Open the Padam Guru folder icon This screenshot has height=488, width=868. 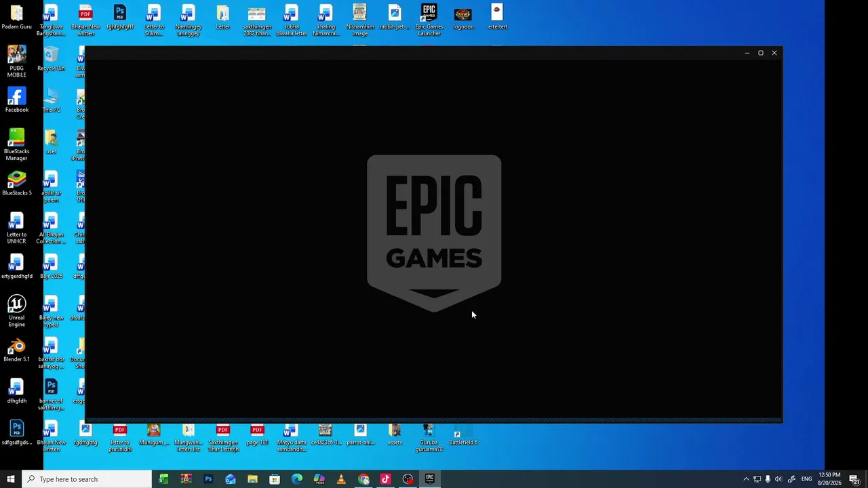pos(16,18)
